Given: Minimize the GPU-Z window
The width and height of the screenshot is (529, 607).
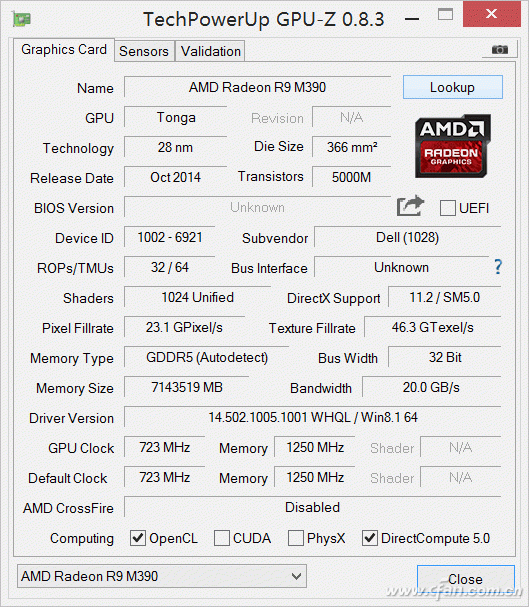Looking at the screenshot, I should (412, 19).
